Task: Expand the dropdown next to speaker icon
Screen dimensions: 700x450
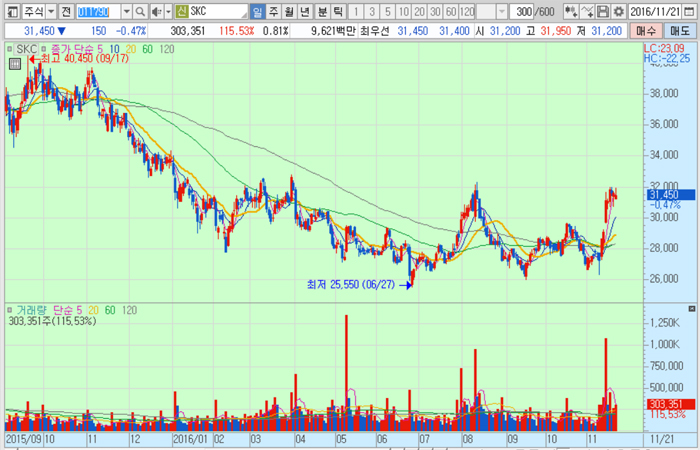Action: [167, 11]
